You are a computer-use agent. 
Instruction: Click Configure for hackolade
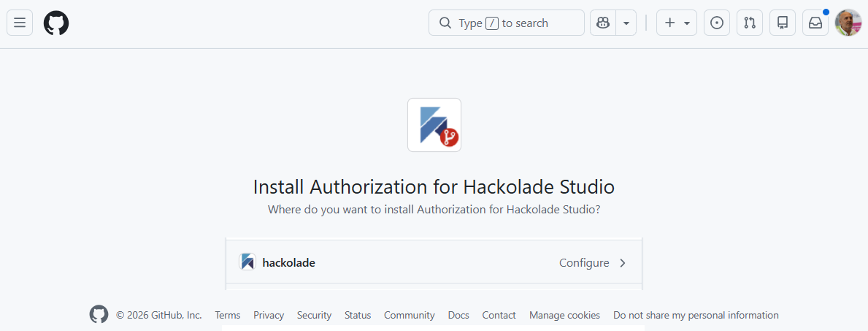[584, 263]
